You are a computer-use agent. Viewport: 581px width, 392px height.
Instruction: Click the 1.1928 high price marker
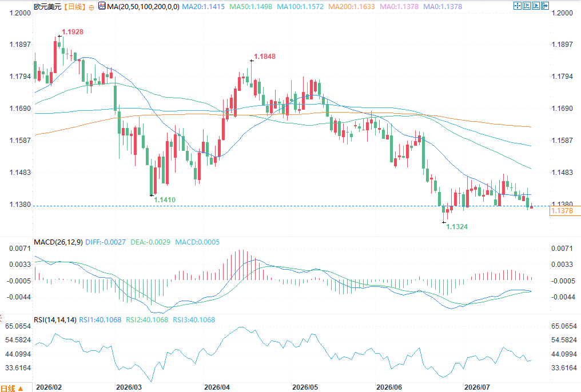coord(73,32)
